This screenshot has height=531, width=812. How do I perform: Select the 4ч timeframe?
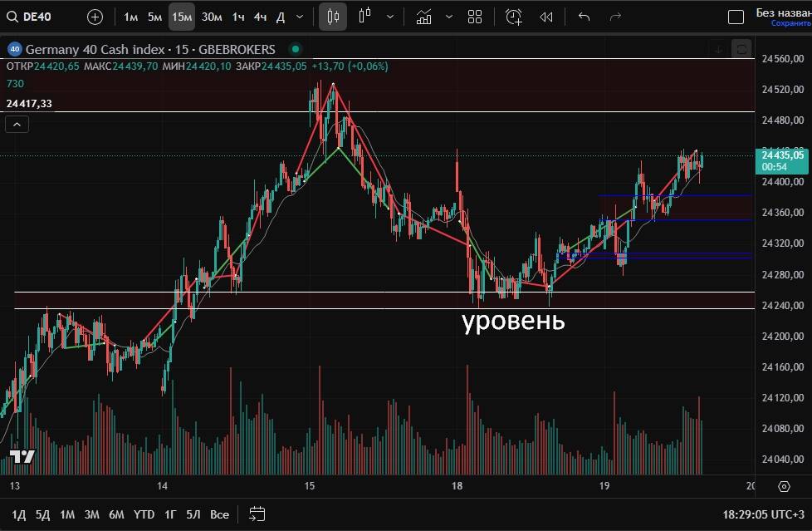260,17
